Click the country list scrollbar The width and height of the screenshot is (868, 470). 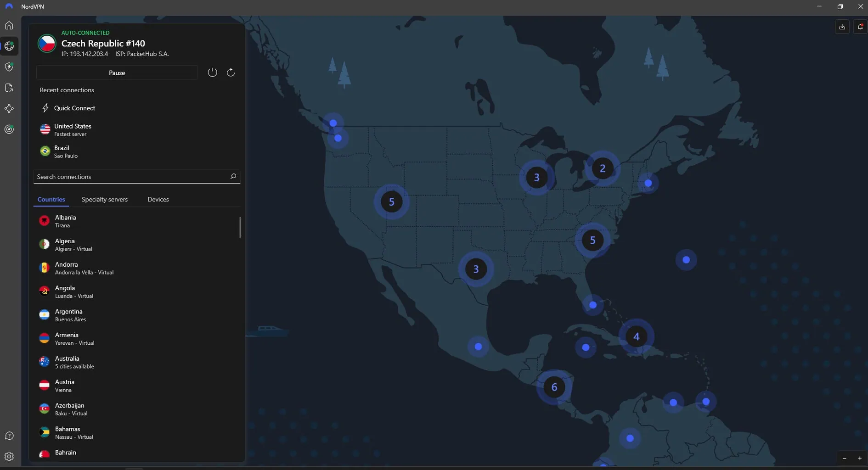coord(240,227)
